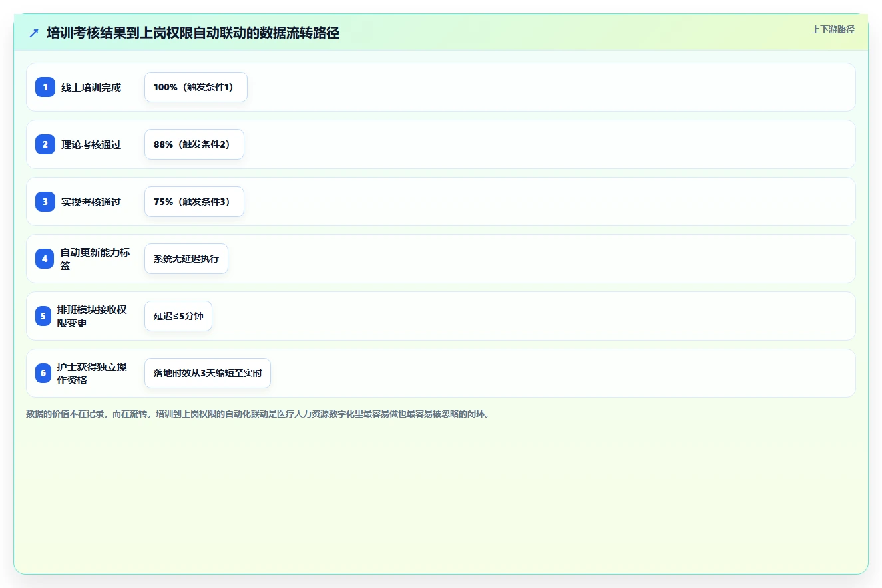Image resolution: width=882 pixels, height=588 pixels.
Task: Select the step 2 number badge
Action: click(x=45, y=144)
